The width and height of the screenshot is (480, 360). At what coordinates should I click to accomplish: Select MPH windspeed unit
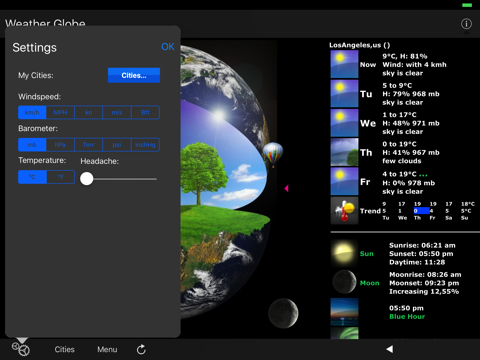(x=60, y=113)
